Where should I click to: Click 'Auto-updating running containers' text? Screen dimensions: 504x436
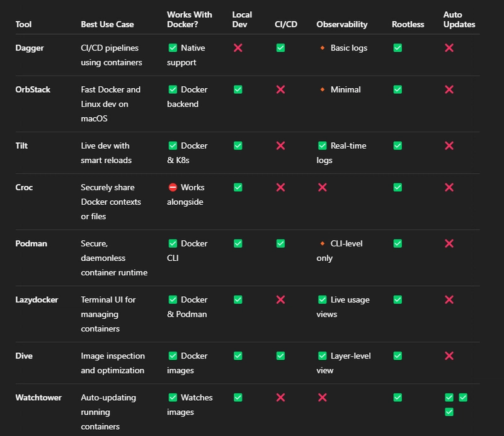(108, 412)
